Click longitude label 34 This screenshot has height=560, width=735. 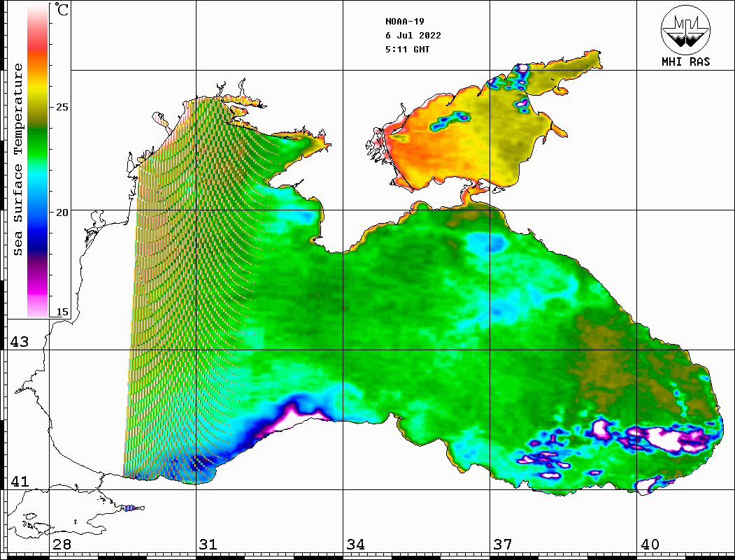click(x=355, y=544)
